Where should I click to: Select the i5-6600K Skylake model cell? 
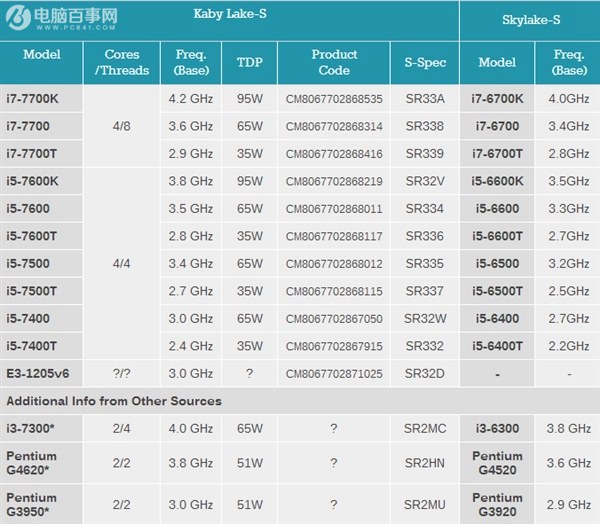497,181
